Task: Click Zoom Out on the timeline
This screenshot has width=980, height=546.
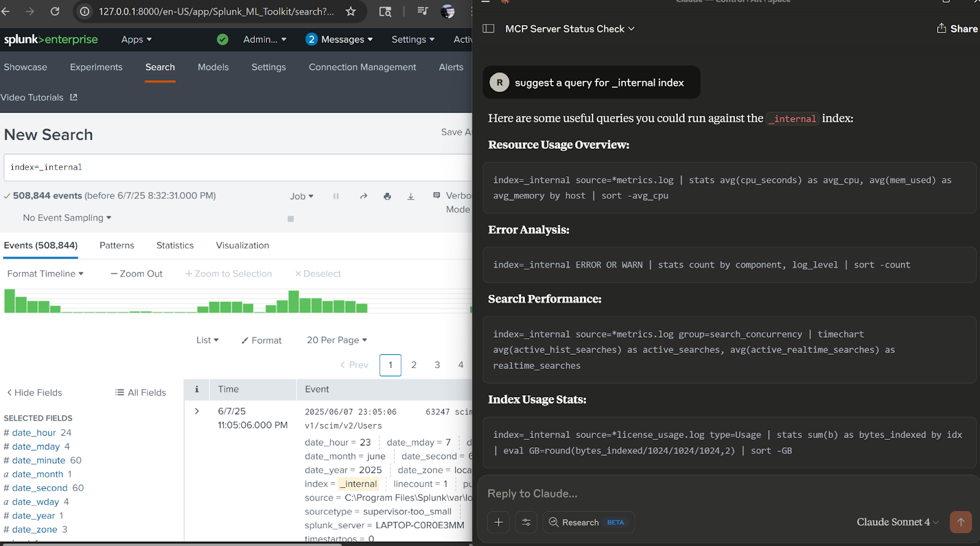Action: (137, 273)
